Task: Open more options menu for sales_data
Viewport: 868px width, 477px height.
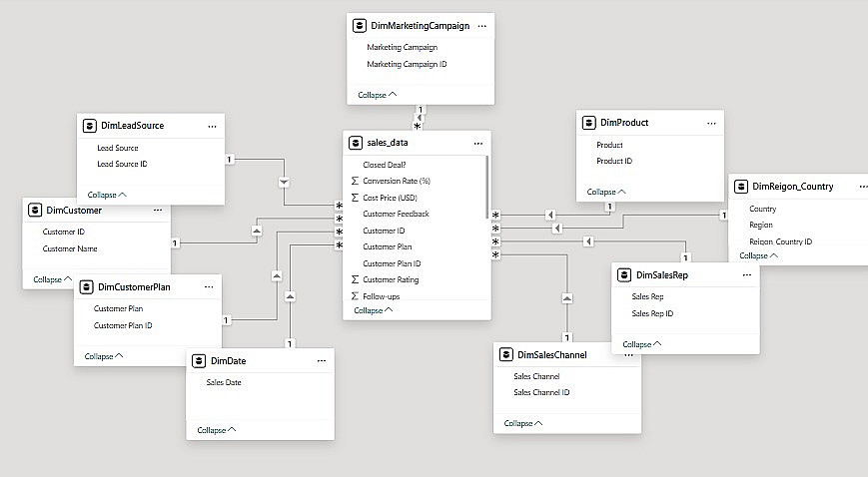Action: [x=478, y=143]
